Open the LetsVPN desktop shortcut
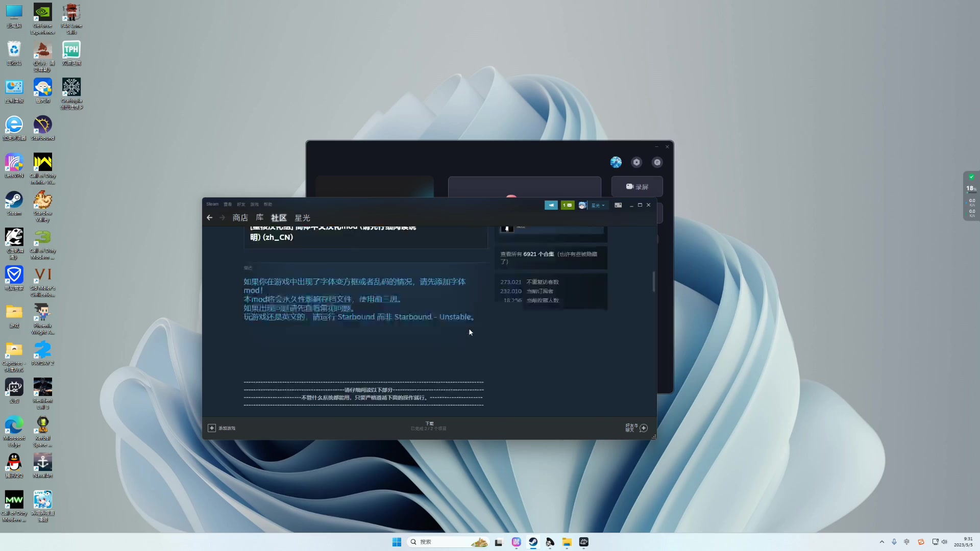 tap(14, 166)
